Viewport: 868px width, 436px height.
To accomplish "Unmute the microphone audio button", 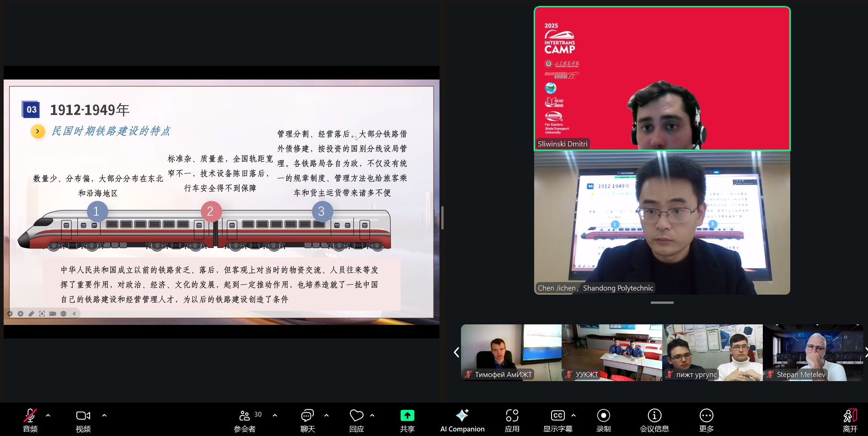I will 30,420.
